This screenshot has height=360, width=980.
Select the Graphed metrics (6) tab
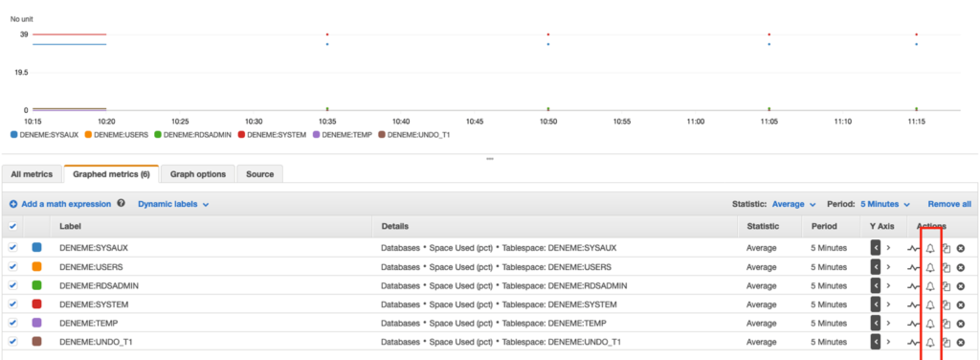[111, 174]
